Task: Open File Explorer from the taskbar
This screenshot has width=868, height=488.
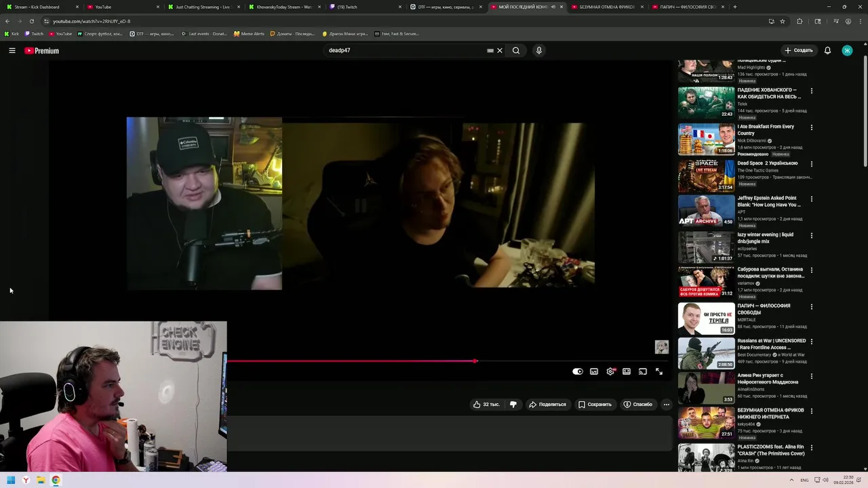Action: click(41, 481)
